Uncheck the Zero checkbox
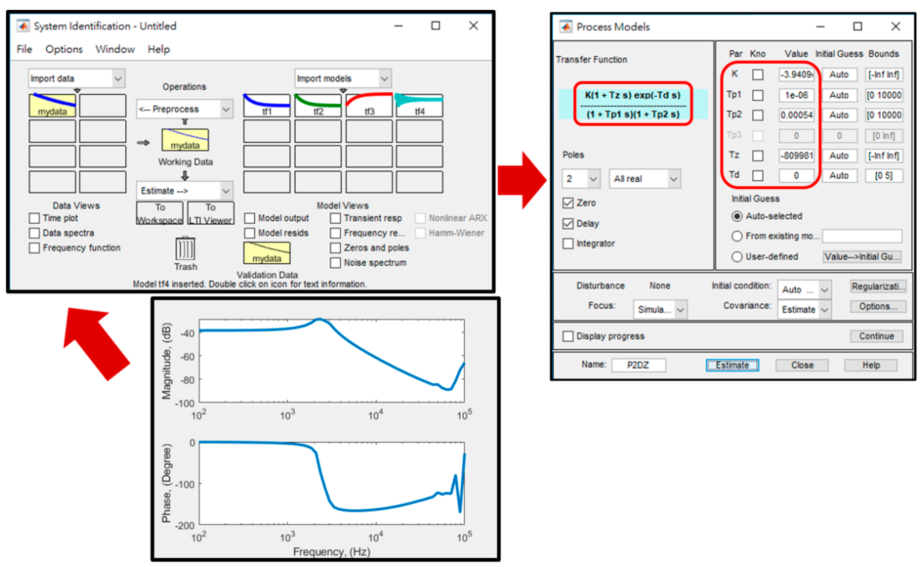The height and width of the screenshot is (567, 924). [568, 203]
